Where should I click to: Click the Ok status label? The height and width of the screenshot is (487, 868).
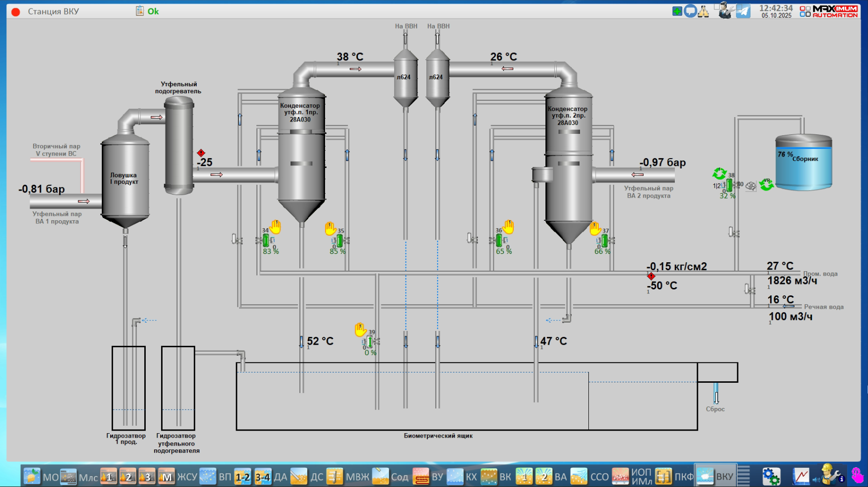tap(153, 11)
